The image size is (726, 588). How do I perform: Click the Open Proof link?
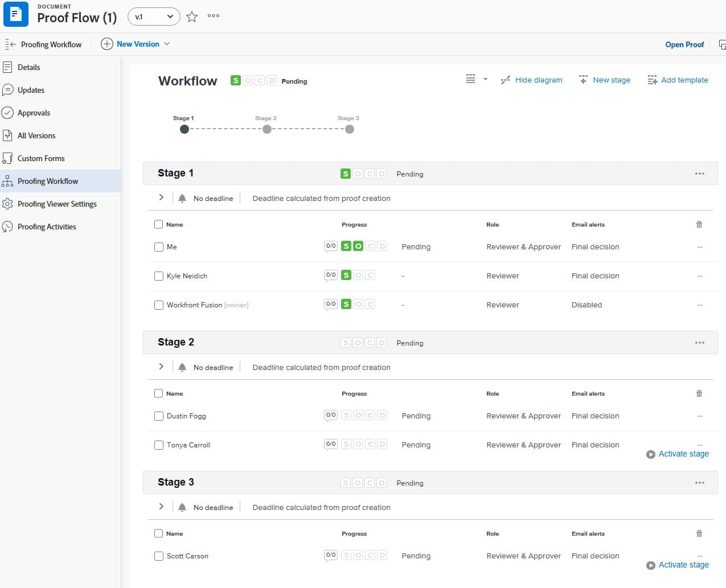(x=684, y=44)
